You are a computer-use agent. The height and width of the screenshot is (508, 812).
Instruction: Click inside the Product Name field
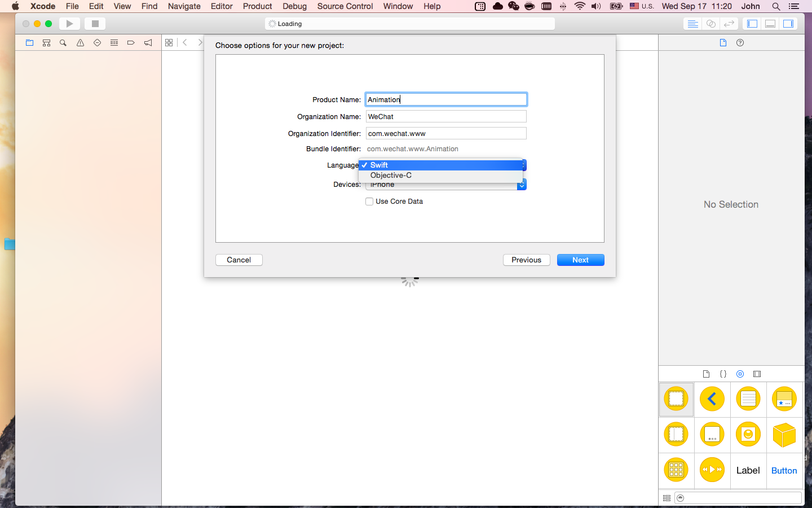pos(445,99)
